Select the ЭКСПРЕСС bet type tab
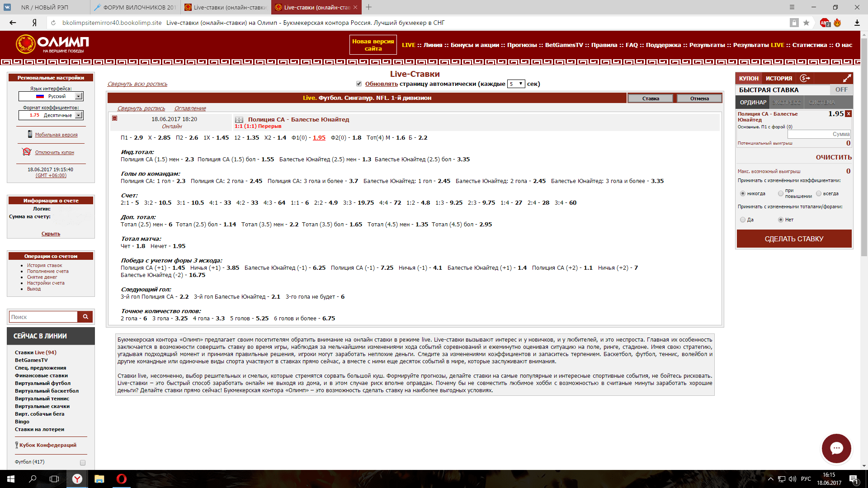 [x=787, y=103]
